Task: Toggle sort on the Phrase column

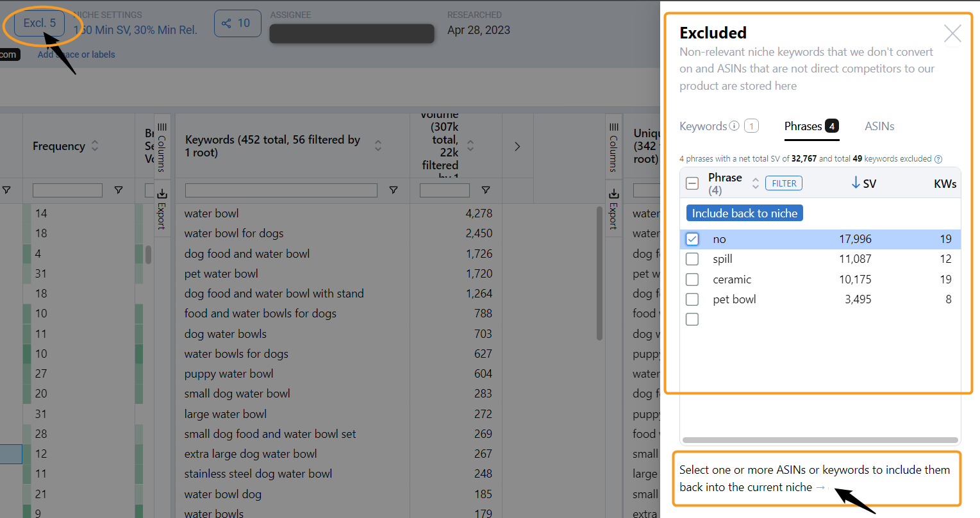Action: point(755,183)
